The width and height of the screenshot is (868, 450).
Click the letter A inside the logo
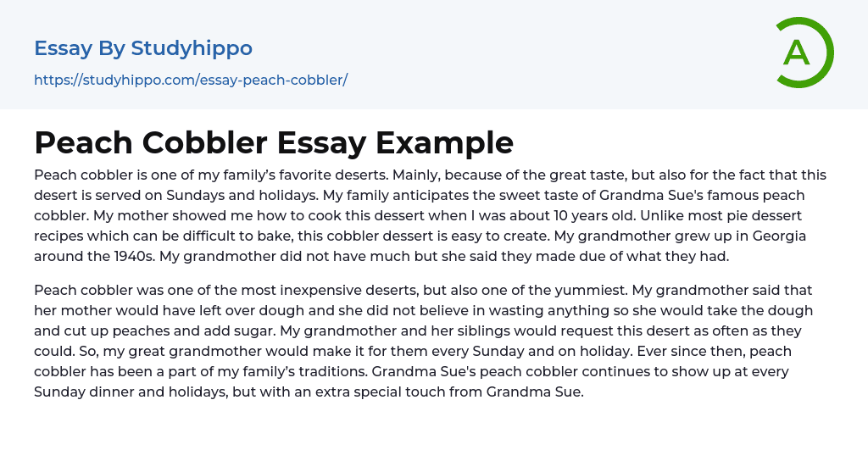pos(797,53)
